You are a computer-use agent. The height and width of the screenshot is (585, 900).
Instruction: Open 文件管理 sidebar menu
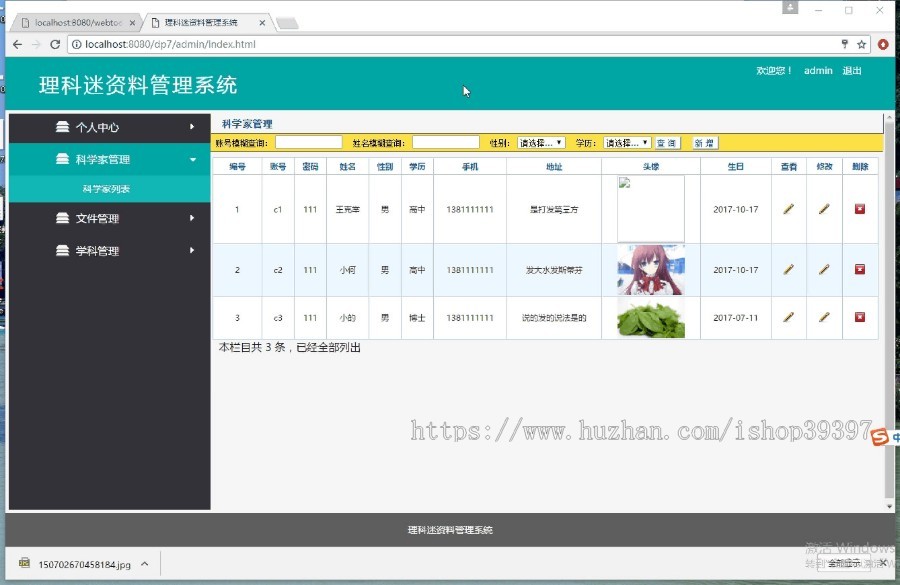[x=110, y=218]
